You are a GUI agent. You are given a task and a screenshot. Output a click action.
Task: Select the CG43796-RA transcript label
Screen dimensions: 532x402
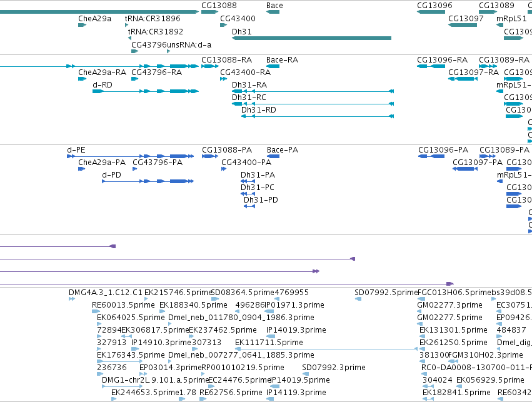157,73
